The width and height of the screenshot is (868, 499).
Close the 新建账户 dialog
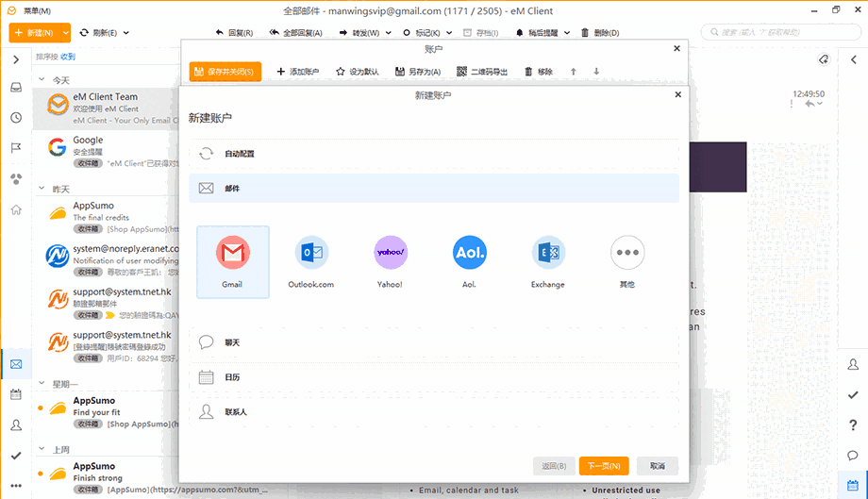[677, 94]
